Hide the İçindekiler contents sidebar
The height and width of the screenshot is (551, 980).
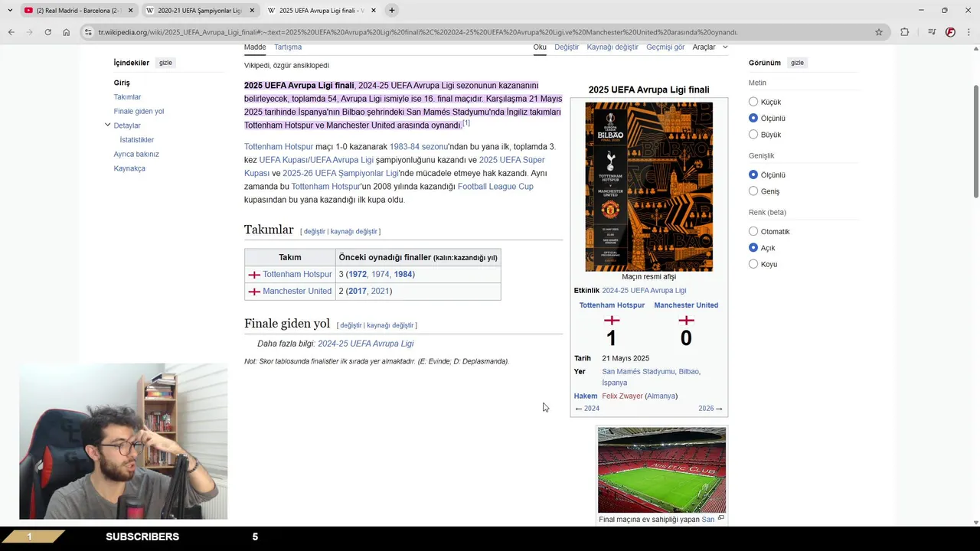click(x=165, y=63)
